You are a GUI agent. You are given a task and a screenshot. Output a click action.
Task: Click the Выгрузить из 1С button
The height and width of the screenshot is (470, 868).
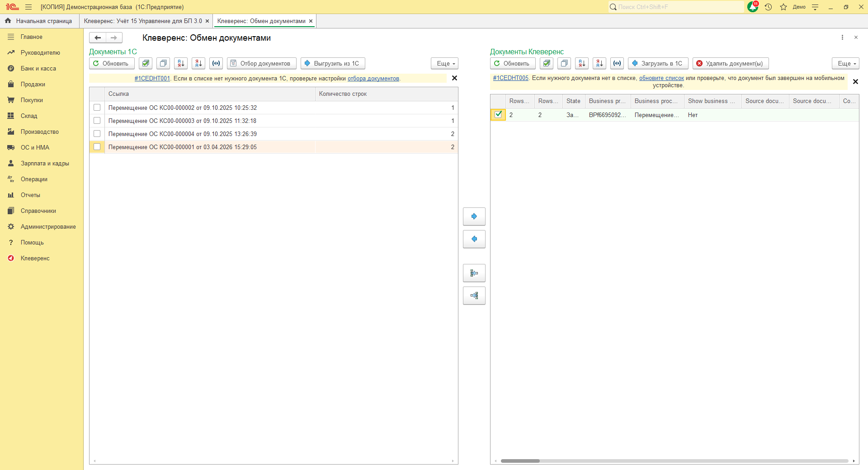pyautogui.click(x=333, y=63)
